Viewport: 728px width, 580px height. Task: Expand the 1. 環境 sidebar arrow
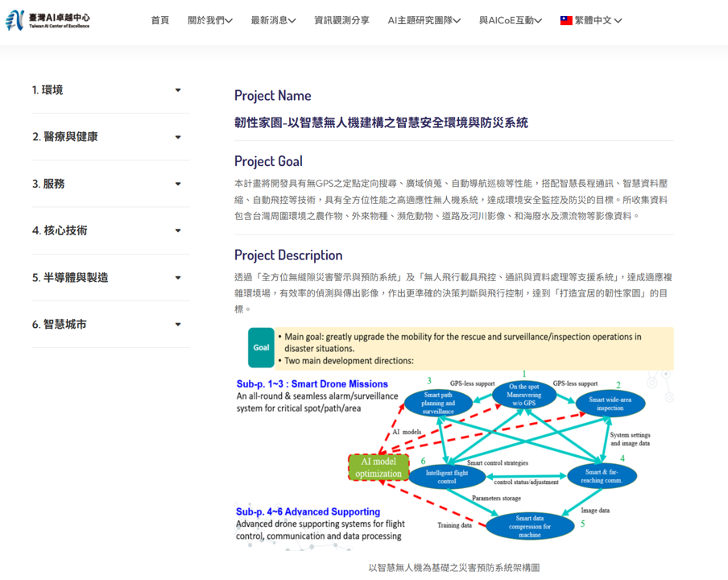click(x=178, y=90)
